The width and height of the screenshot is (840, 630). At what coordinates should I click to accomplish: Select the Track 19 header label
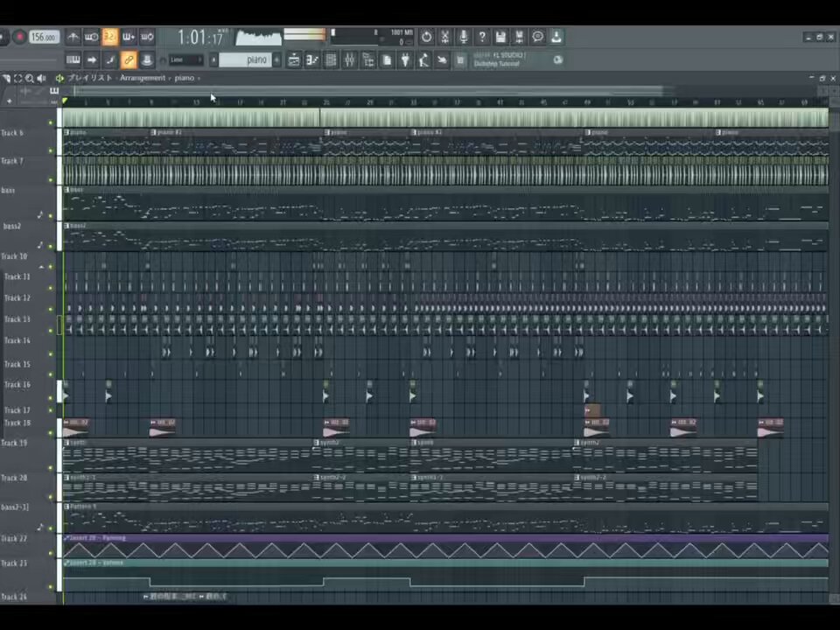(x=14, y=443)
